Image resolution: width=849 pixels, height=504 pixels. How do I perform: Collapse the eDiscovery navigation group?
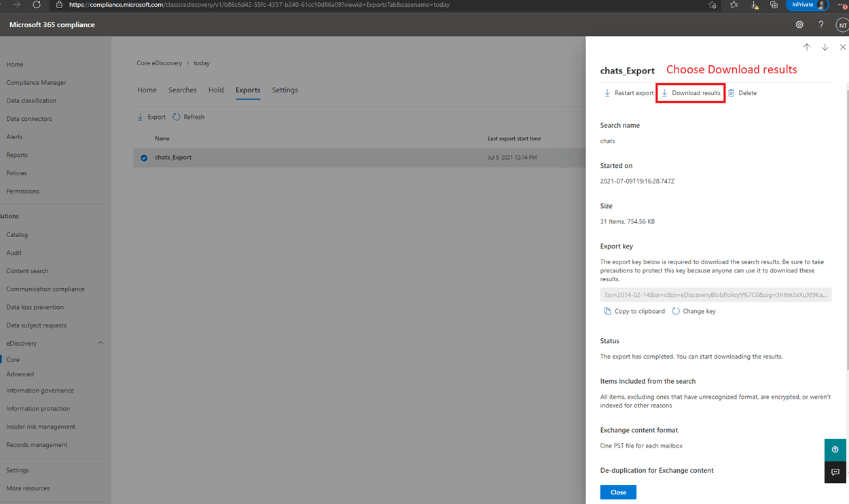point(101,343)
